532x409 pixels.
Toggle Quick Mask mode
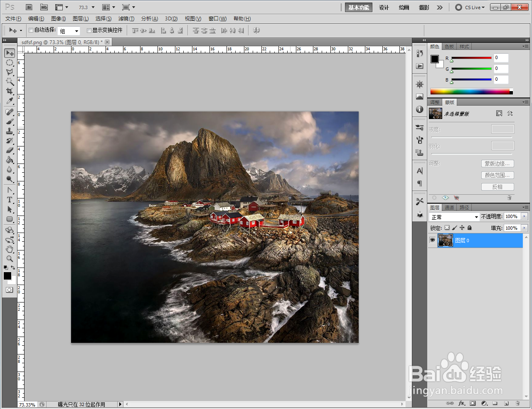point(9,290)
